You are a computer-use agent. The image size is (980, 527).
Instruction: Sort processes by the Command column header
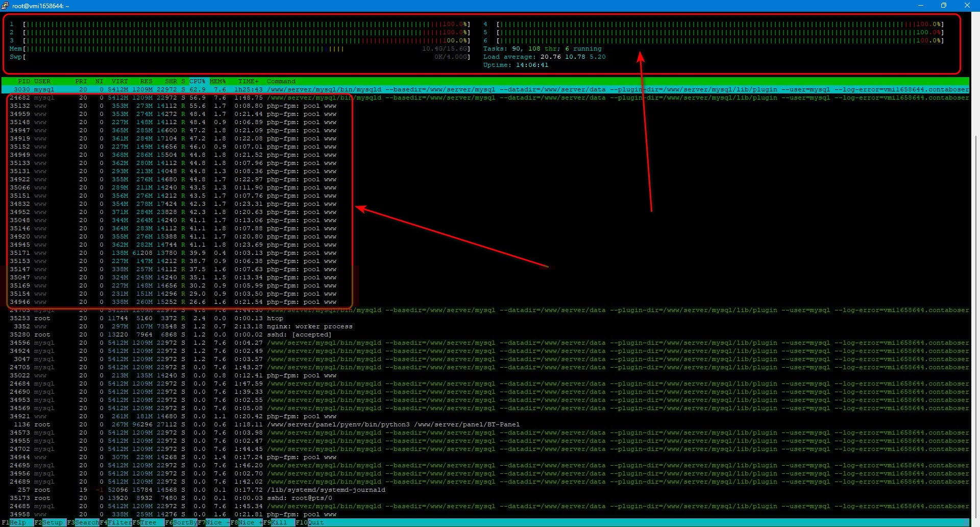click(x=281, y=81)
